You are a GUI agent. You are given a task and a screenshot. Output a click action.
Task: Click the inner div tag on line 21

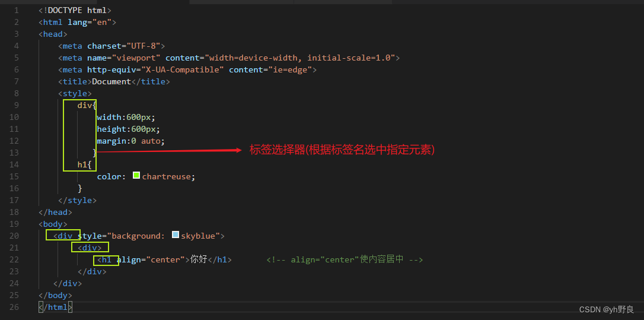(x=90, y=248)
